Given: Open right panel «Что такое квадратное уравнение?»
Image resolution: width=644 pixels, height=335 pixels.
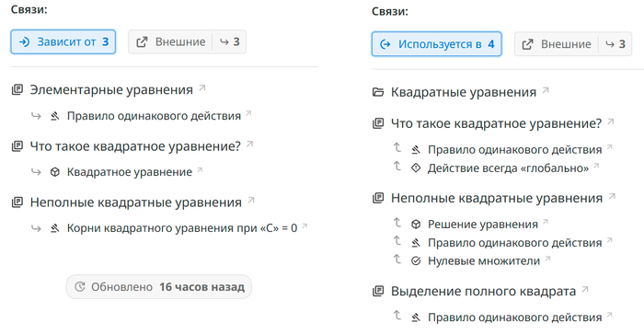Looking at the screenshot, I should (496, 123).
